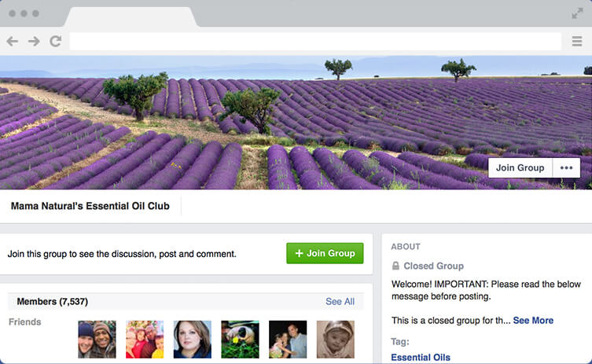This screenshot has width=592, height=364.
Task: Click Join Group on the cover photo
Action: coord(520,167)
